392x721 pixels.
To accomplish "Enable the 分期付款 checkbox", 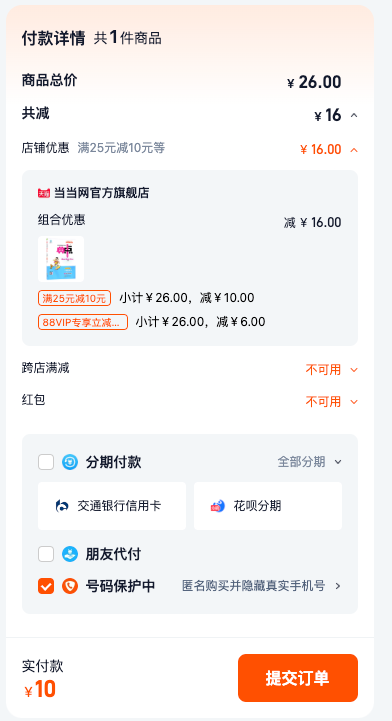I will pos(46,462).
